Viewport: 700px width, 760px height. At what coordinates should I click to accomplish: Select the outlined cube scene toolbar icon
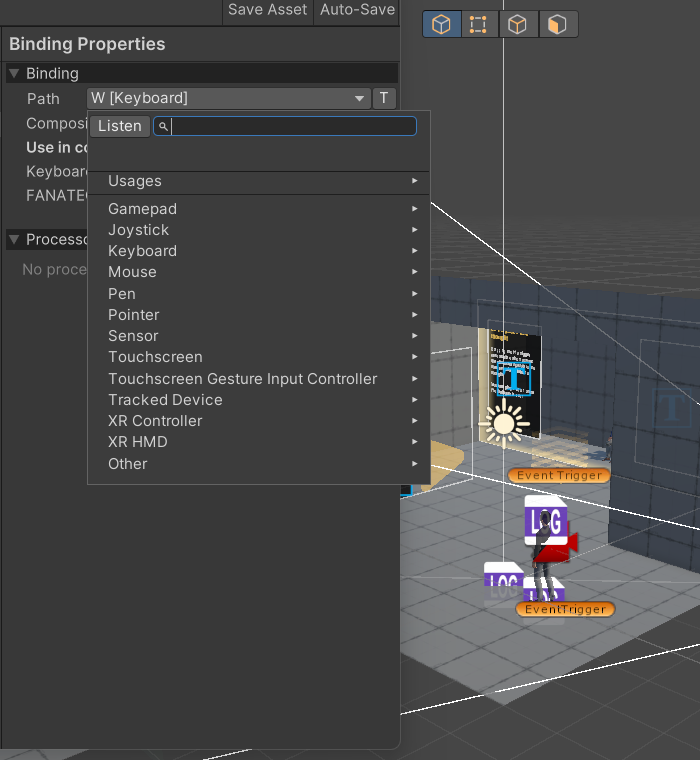[x=517, y=24]
